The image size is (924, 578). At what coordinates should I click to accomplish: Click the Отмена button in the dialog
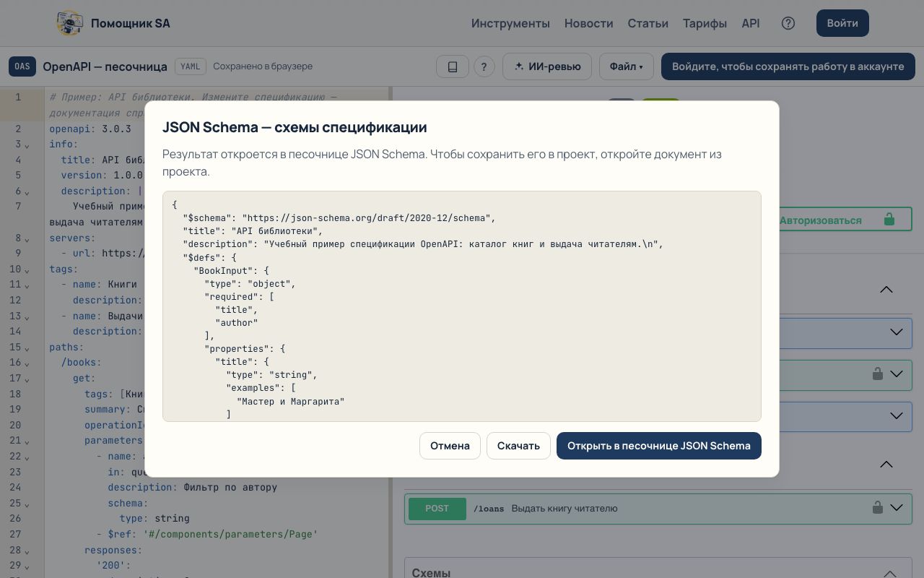(x=450, y=446)
